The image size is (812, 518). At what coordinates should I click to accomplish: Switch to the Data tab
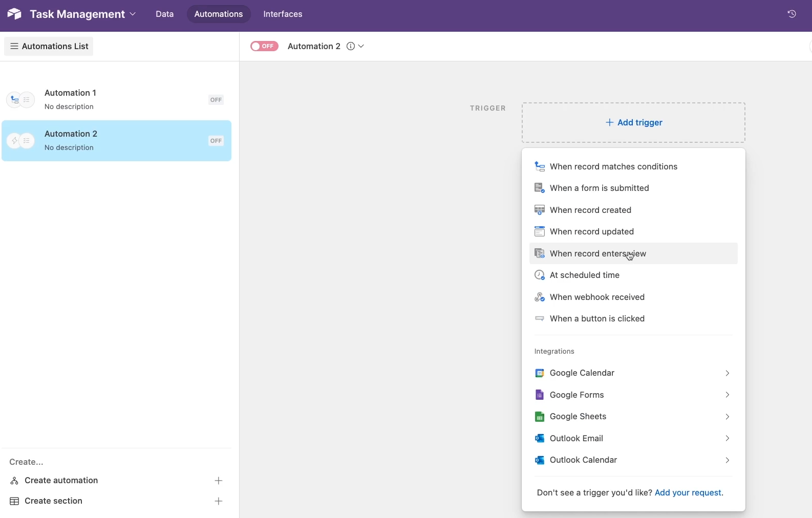click(x=164, y=14)
